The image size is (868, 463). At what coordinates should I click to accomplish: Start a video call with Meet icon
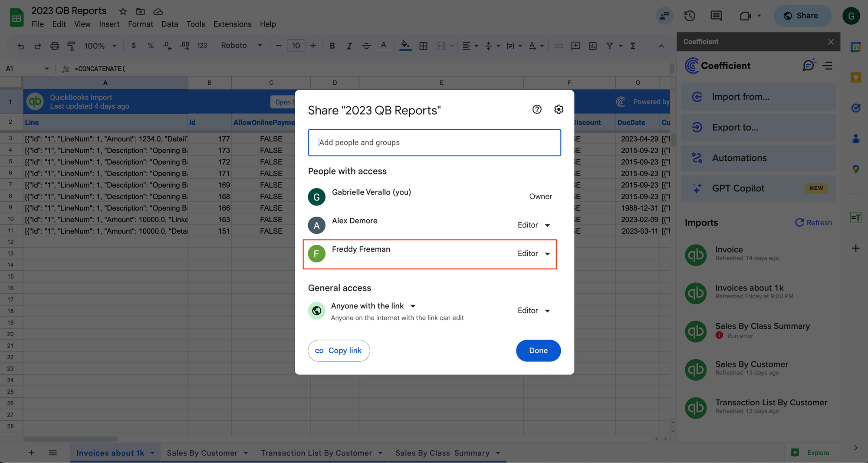coord(745,16)
